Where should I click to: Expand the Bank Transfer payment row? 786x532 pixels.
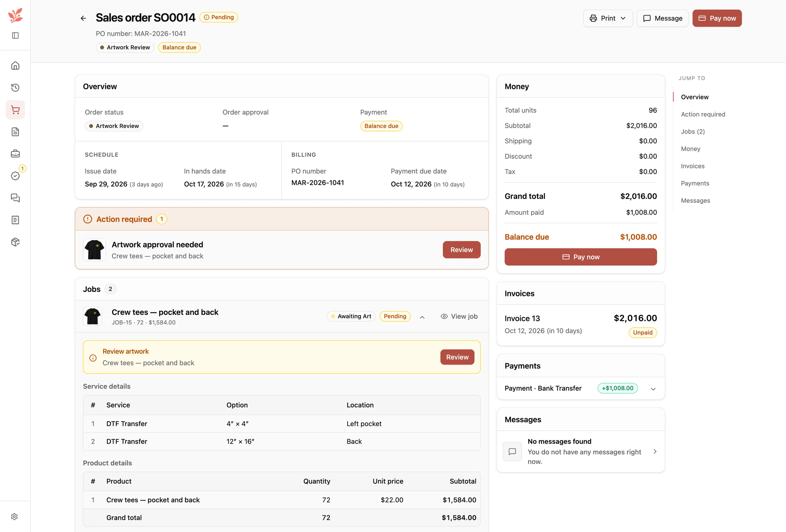click(x=653, y=389)
